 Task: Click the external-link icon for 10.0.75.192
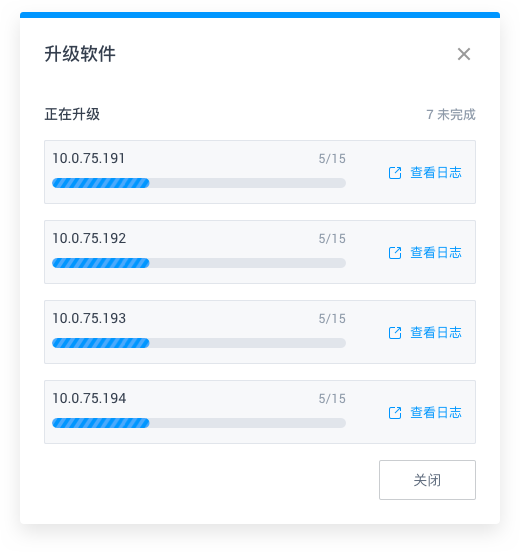(x=395, y=253)
